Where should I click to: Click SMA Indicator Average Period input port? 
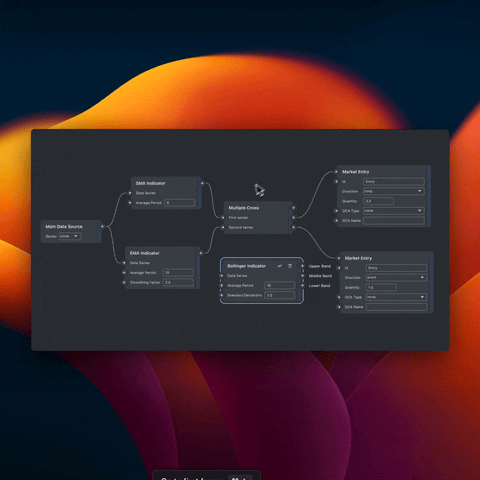coord(130,203)
